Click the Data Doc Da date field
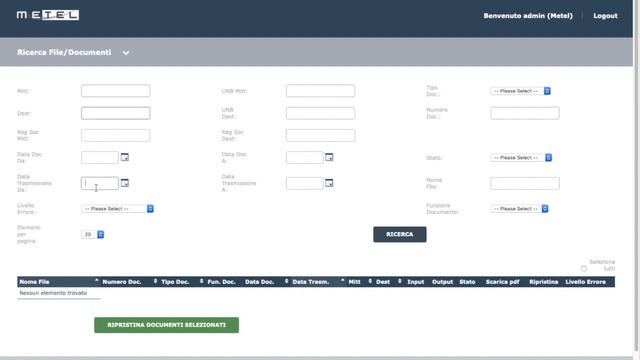 pos(100,157)
